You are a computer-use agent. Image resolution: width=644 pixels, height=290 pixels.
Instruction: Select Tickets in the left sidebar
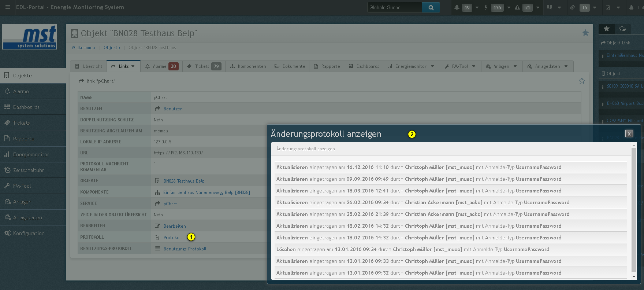point(33,123)
